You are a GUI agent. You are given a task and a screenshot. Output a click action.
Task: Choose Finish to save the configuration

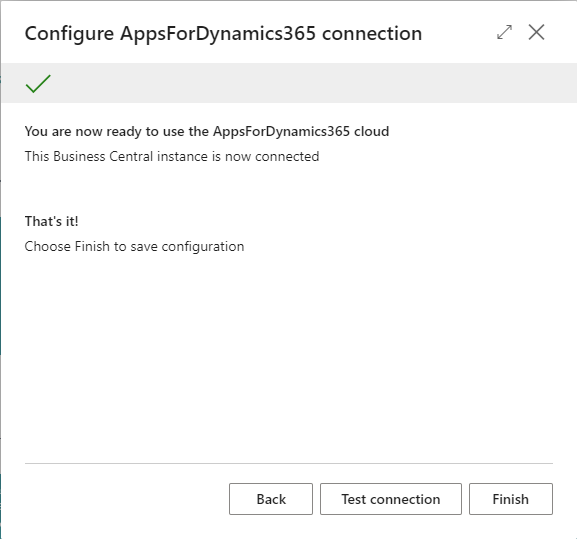(511, 499)
